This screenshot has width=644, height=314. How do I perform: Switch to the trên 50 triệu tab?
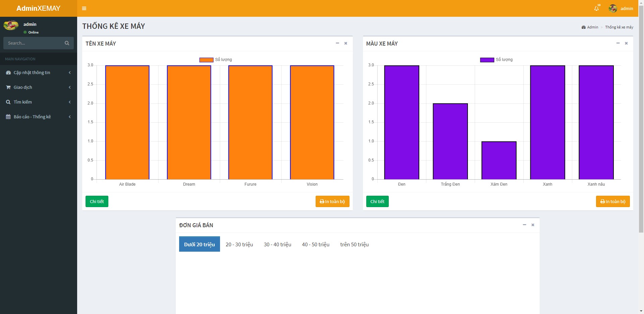[355, 244]
